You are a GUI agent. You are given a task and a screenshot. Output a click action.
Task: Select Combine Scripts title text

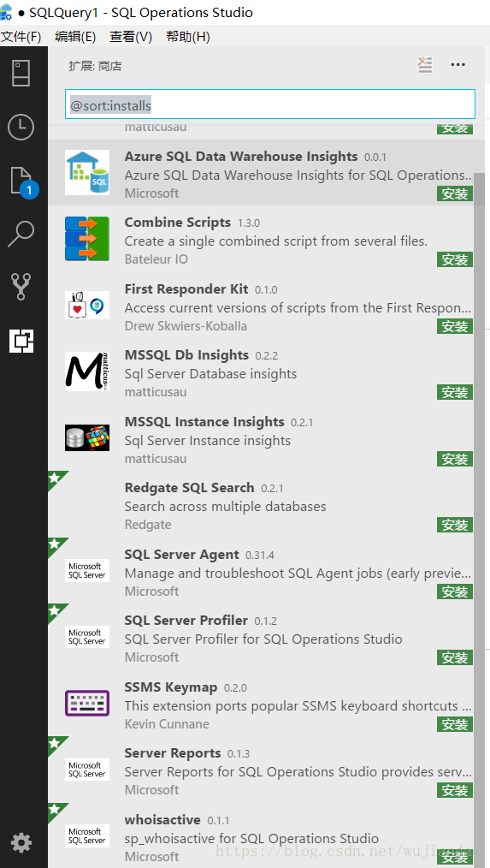click(178, 223)
